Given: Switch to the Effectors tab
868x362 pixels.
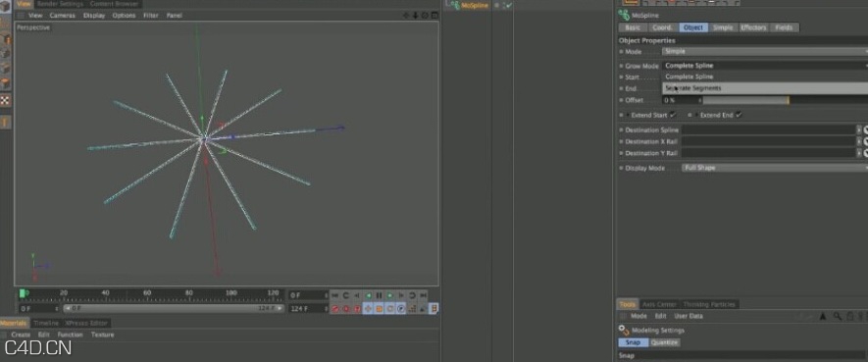Looking at the screenshot, I should 753,27.
